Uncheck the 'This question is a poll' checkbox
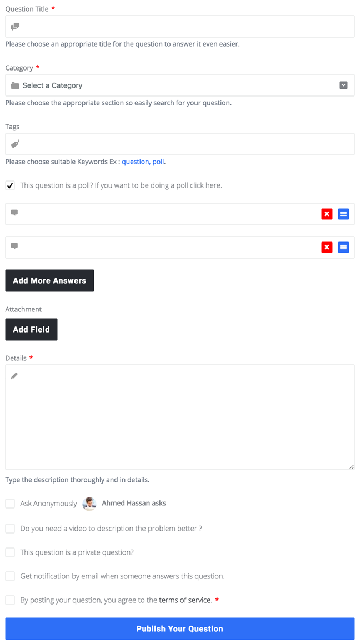The image size is (361, 644). (10, 185)
